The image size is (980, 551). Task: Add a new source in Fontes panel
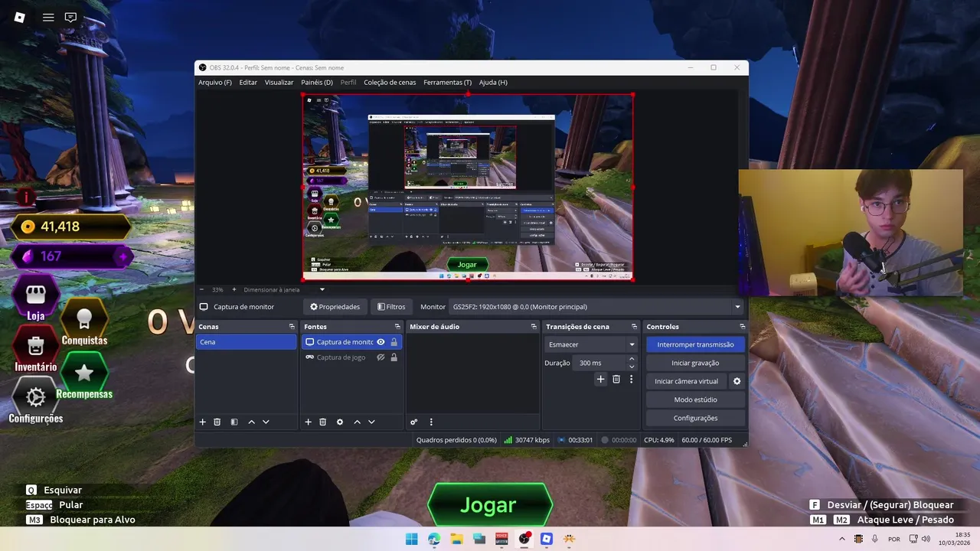(x=309, y=422)
